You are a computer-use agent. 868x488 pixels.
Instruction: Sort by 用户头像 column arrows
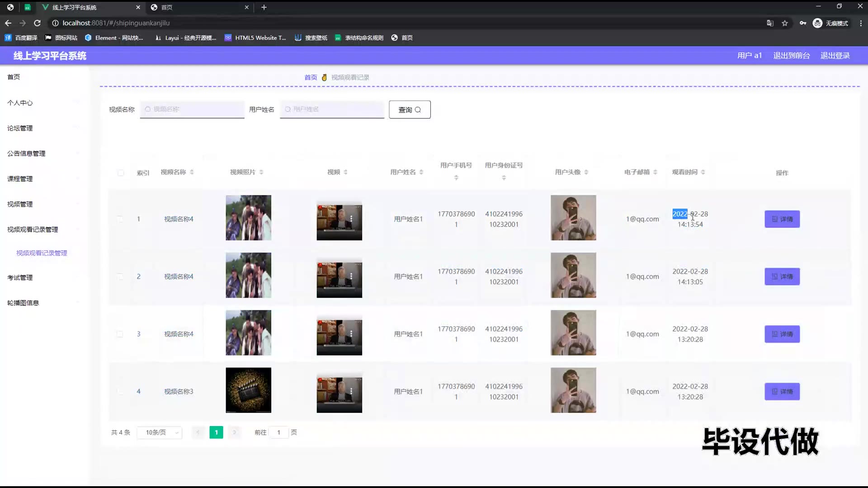(586, 172)
